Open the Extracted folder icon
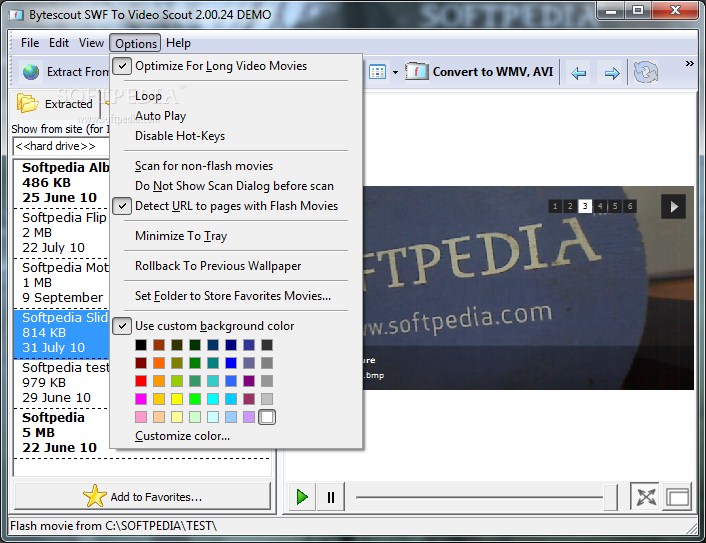Viewport: 706px width, 543px height. click(x=27, y=103)
